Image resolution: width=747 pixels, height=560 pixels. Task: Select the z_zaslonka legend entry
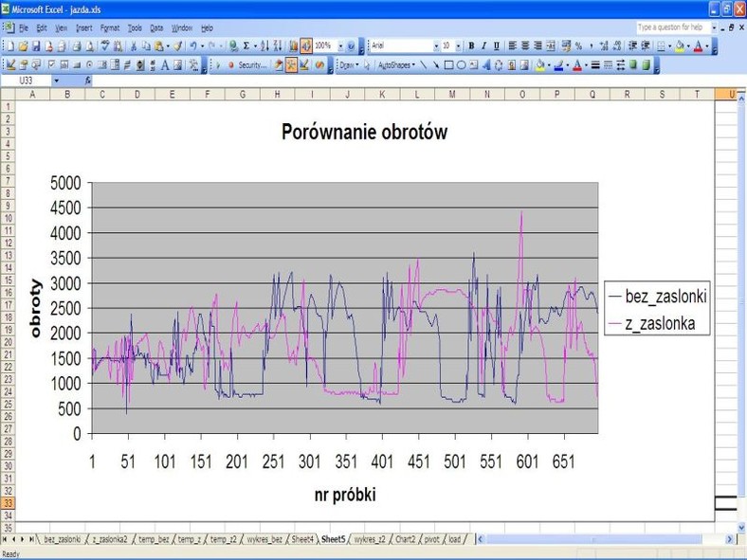[x=651, y=324]
